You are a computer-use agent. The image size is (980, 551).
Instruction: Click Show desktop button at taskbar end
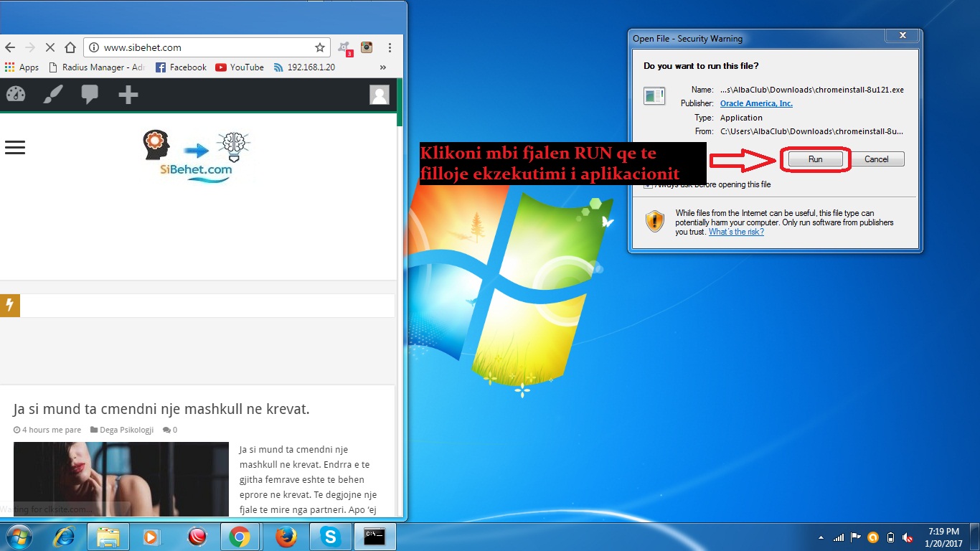coord(975,537)
